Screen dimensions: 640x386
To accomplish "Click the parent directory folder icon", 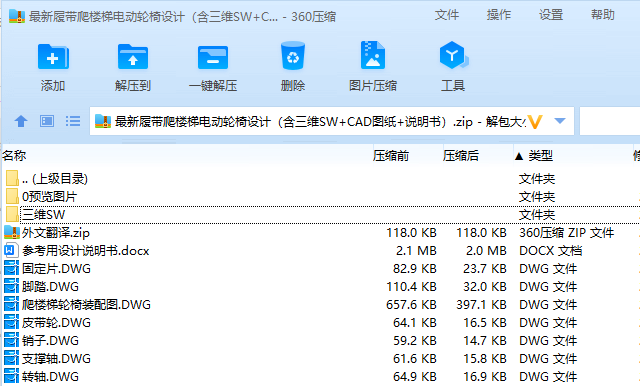I will pyautogui.click(x=12, y=178).
